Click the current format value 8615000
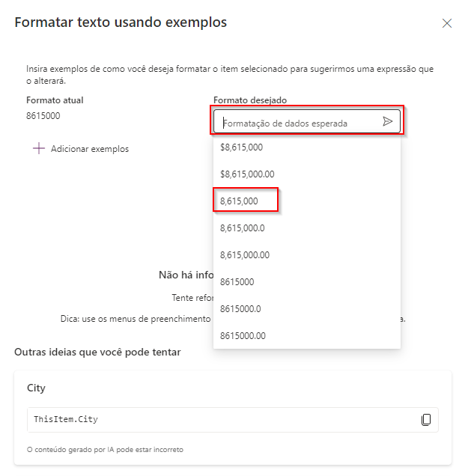The height and width of the screenshot is (476, 468). click(43, 116)
